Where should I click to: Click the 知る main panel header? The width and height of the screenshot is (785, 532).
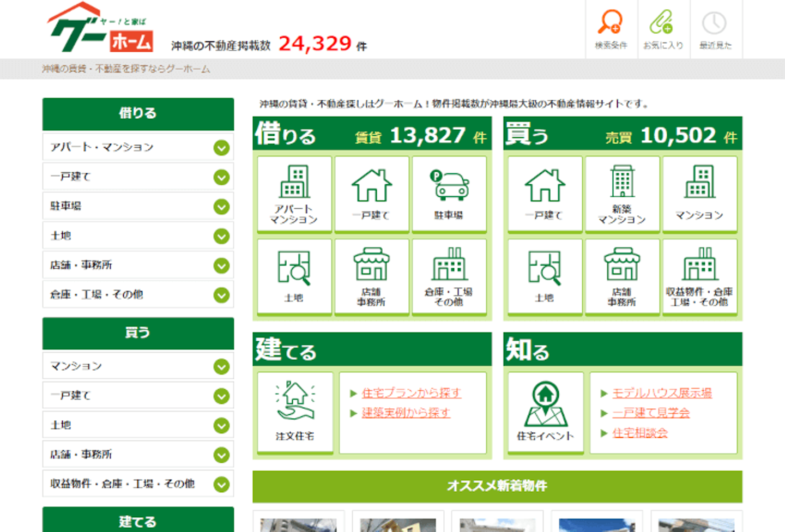(x=623, y=349)
